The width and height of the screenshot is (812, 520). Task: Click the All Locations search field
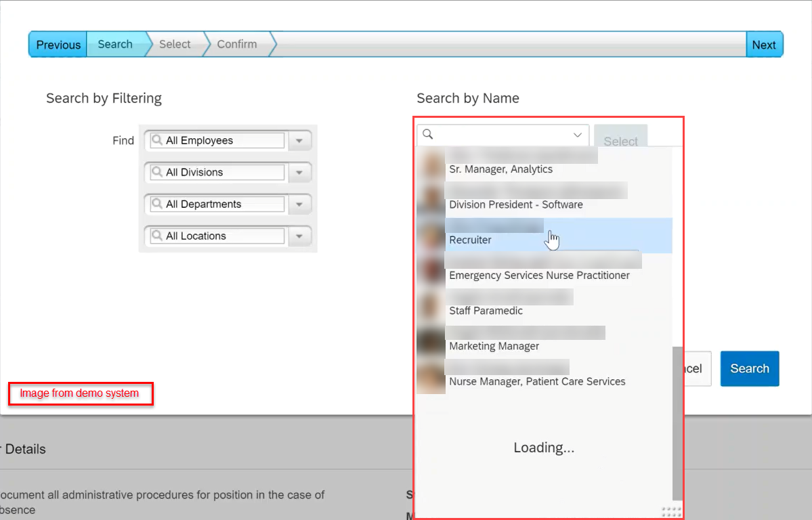click(217, 236)
